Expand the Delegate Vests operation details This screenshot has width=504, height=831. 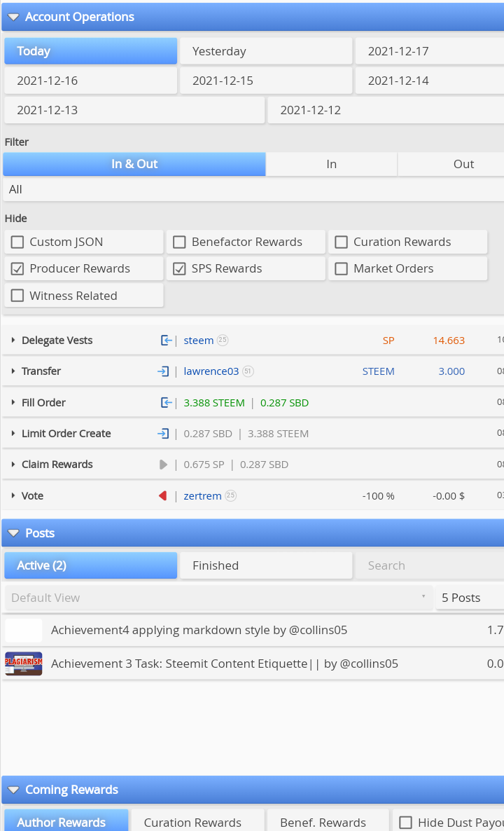coord(13,341)
